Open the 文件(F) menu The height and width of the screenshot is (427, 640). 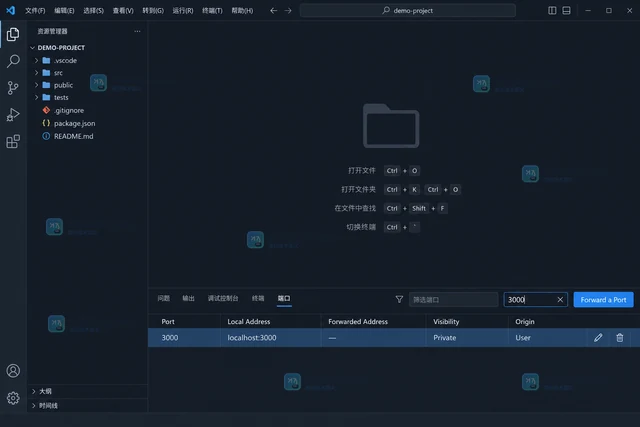35,11
